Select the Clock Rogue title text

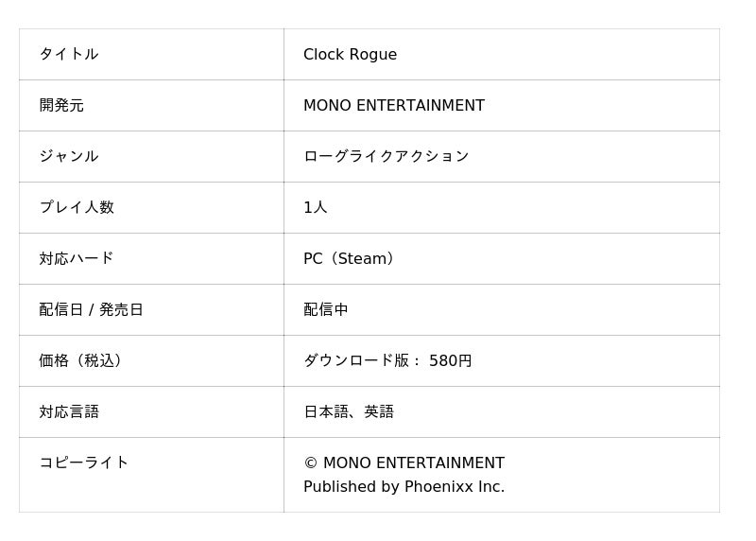pyautogui.click(x=350, y=55)
